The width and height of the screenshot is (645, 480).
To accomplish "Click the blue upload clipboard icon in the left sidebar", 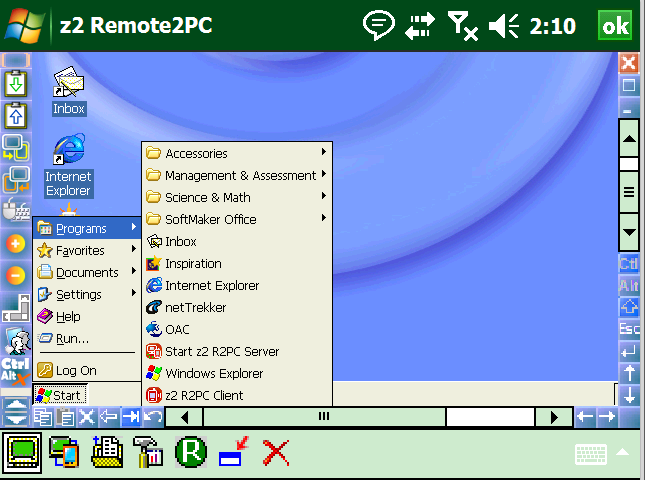I will [16, 116].
